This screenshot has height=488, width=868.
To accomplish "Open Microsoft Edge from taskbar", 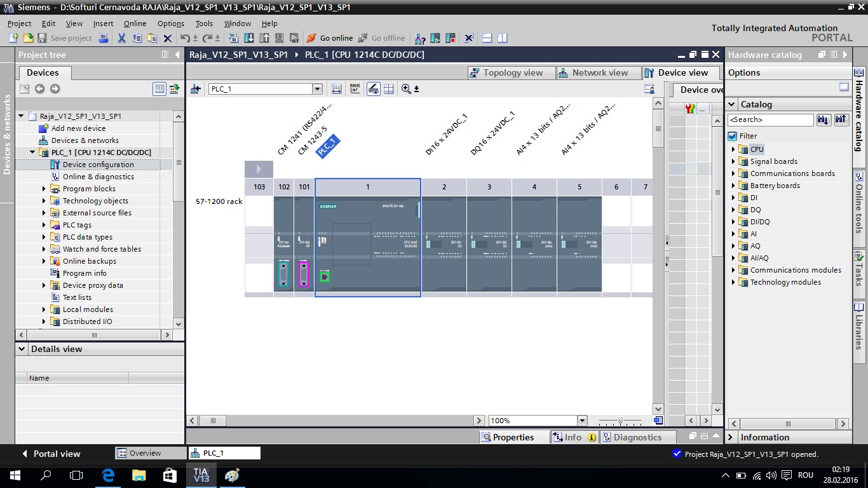I will (107, 475).
